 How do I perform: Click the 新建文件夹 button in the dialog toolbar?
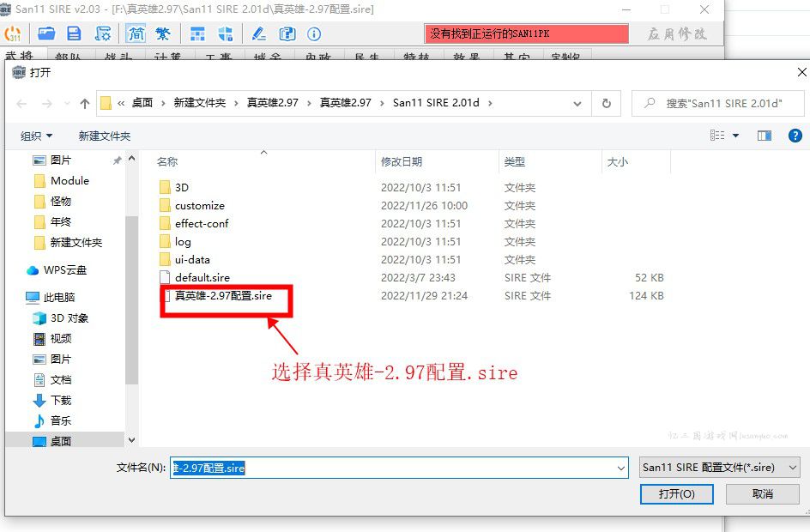105,136
